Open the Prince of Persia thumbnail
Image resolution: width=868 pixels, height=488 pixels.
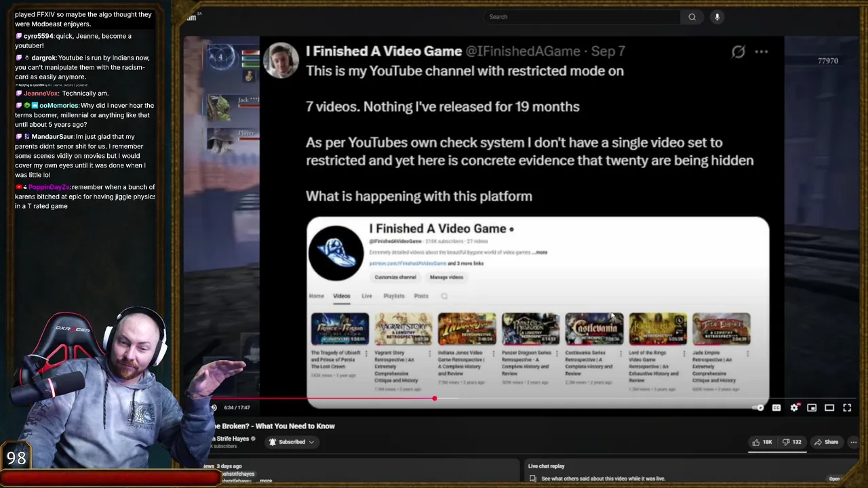340,329
